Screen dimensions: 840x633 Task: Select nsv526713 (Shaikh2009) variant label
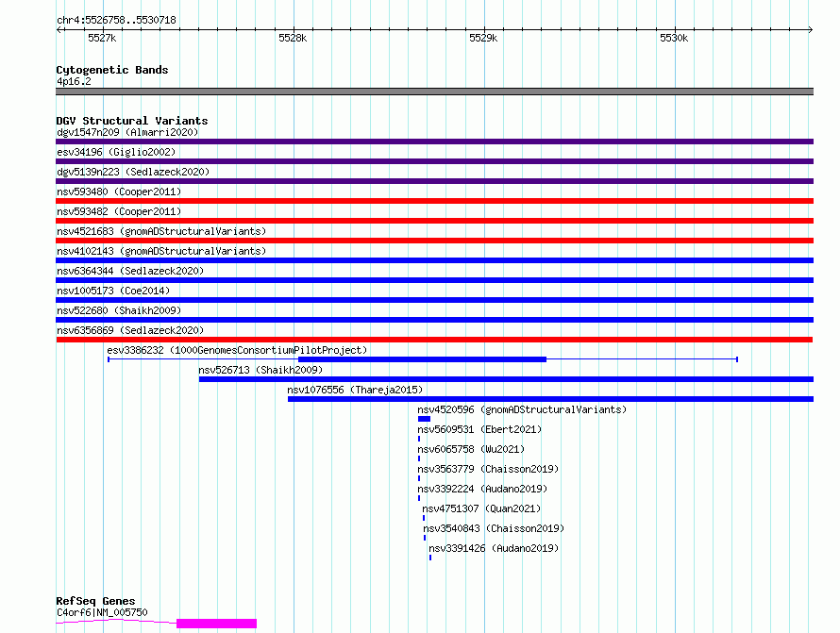click(260, 370)
